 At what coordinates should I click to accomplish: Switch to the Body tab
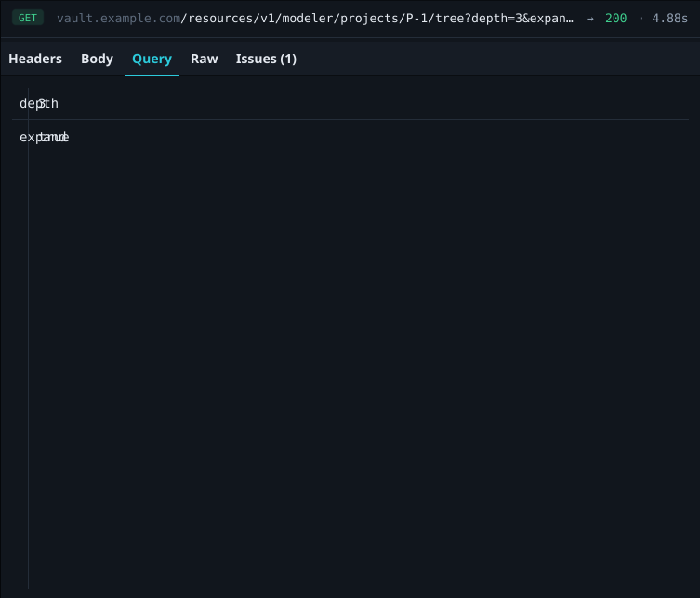pos(97,59)
